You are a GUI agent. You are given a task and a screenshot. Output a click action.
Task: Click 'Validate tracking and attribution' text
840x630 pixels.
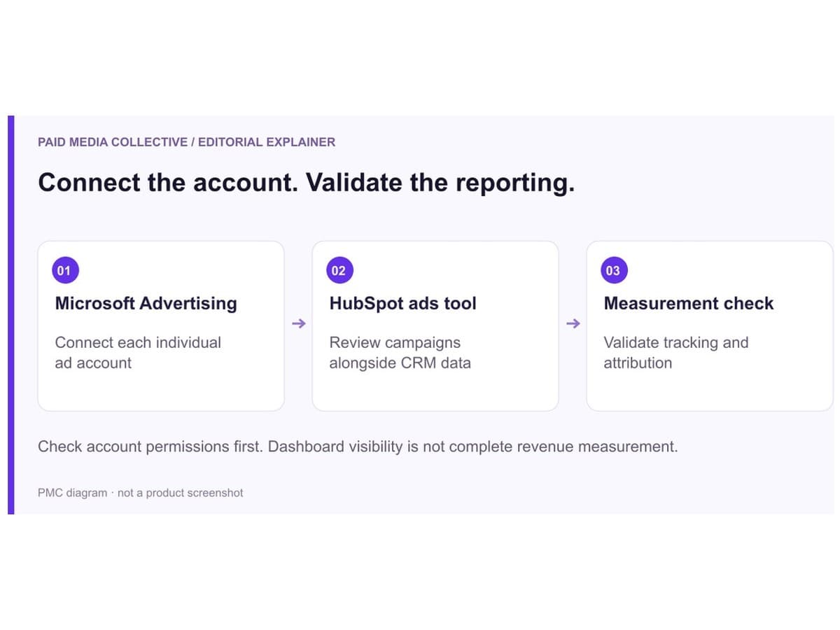(675, 353)
